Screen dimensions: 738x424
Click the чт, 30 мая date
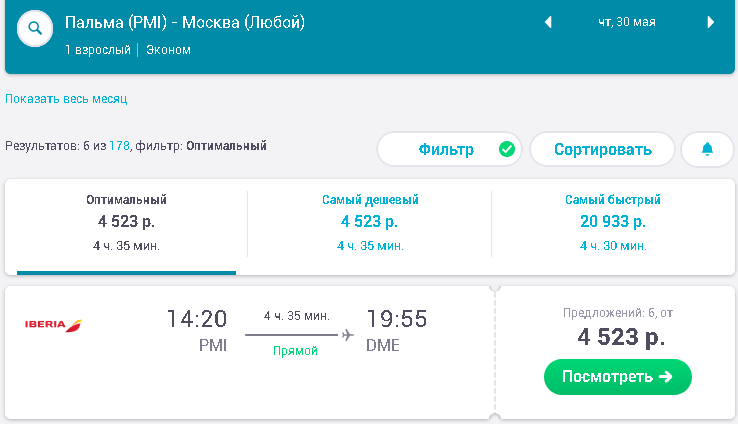627,22
